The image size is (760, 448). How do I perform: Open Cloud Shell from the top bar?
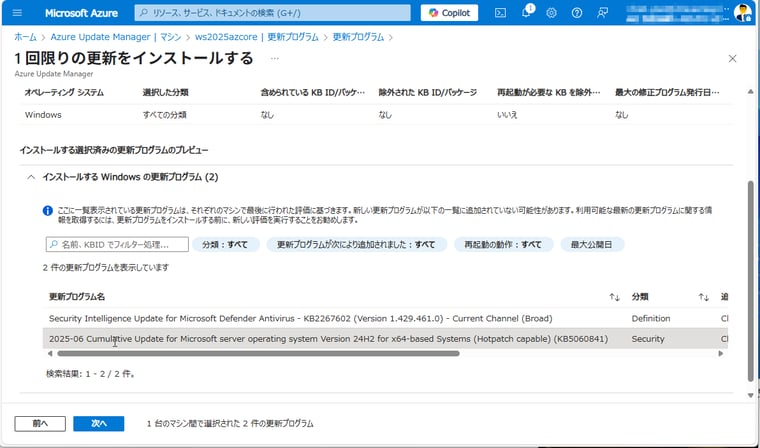click(x=500, y=13)
